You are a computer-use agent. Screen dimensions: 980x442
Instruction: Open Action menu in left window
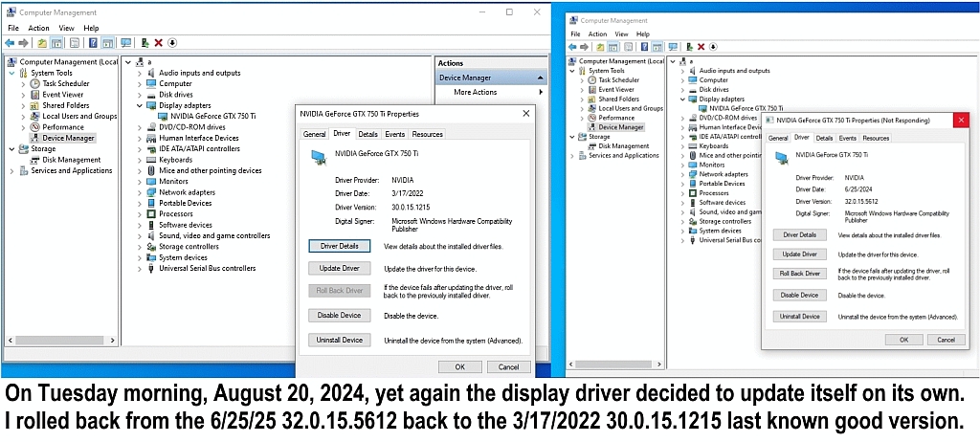coord(38,28)
